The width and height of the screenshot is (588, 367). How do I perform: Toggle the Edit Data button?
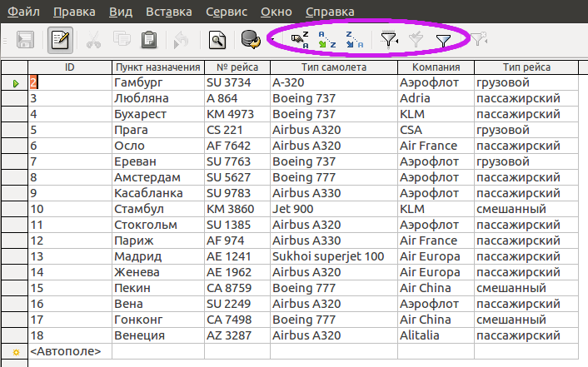pyautogui.click(x=60, y=40)
